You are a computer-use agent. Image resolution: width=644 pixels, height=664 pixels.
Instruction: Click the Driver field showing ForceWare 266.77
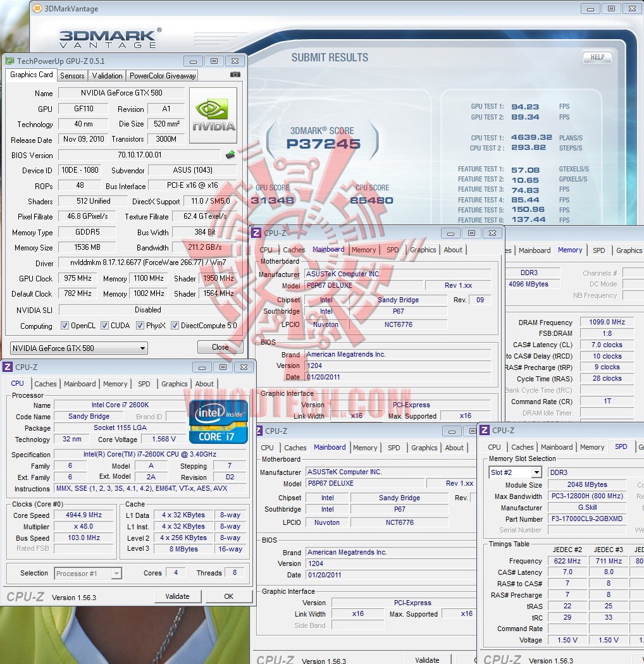pos(148,262)
